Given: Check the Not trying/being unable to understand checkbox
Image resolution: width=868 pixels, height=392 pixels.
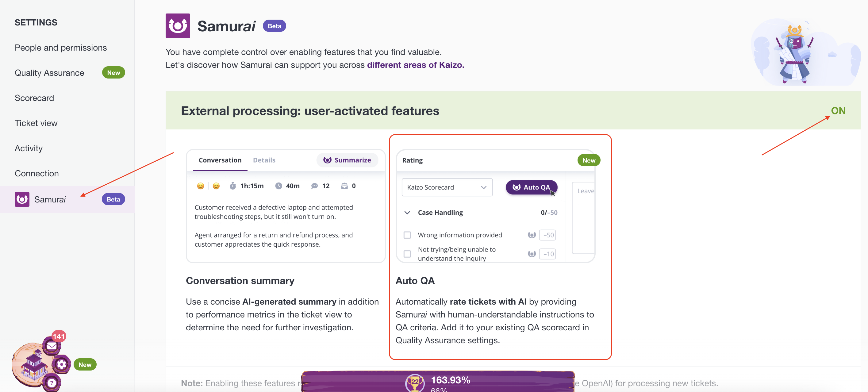Looking at the screenshot, I should [x=407, y=254].
